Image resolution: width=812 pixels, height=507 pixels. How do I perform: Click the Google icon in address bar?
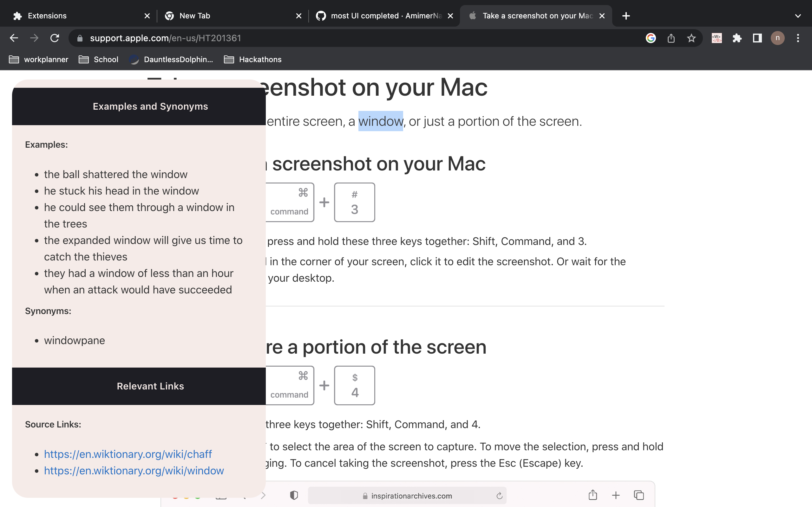point(651,38)
